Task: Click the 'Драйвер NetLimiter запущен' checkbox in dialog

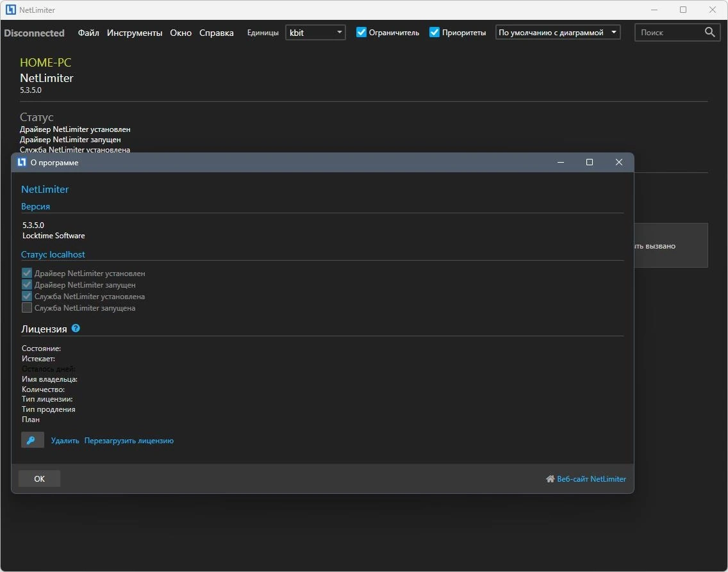Action: tap(27, 284)
